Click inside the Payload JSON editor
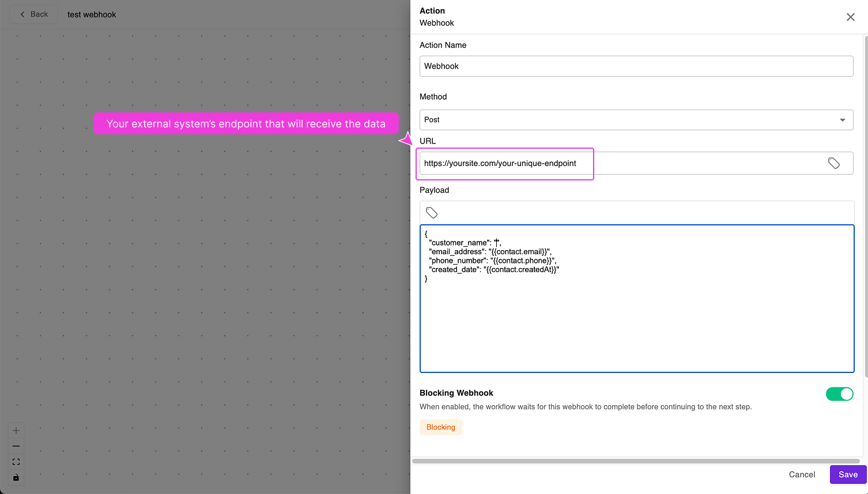Screen dimensions: 868x494 [634, 300]
